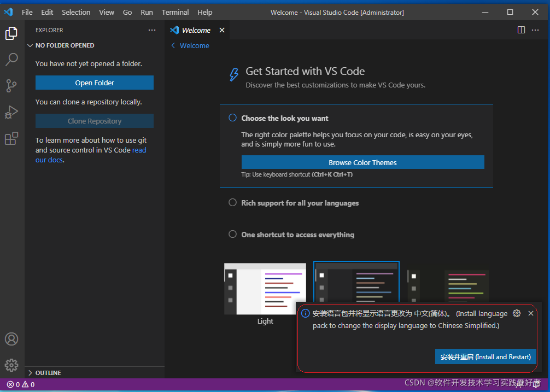
Task: Open Run and Debug view icon
Action: pyautogui.click(x=11, y=112)
